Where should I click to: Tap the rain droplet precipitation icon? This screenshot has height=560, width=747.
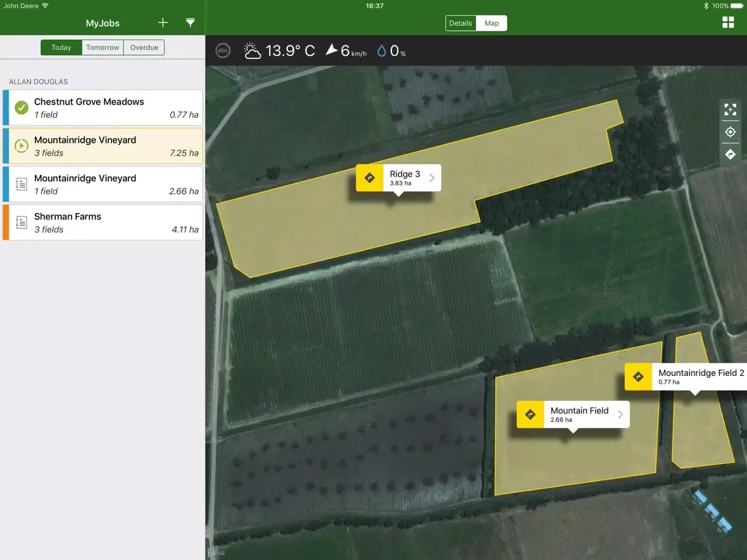click(x=381, y=51)
